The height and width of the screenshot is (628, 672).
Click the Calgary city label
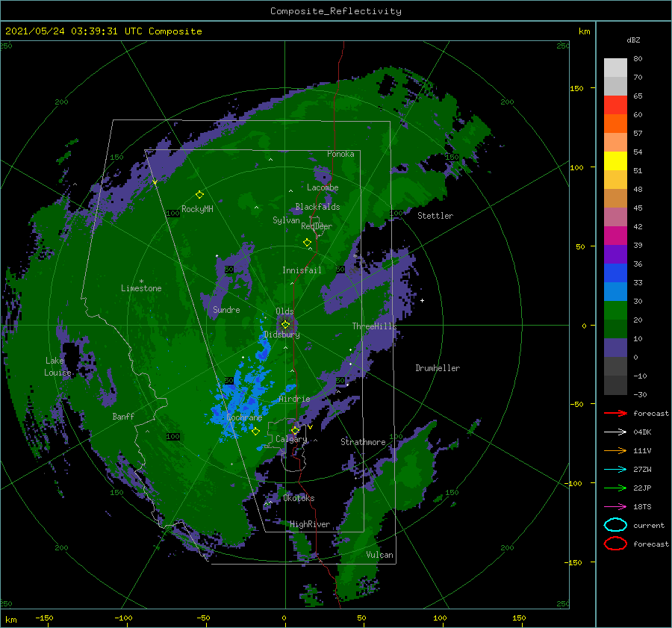pyautogui.click(x=291, y=439)
